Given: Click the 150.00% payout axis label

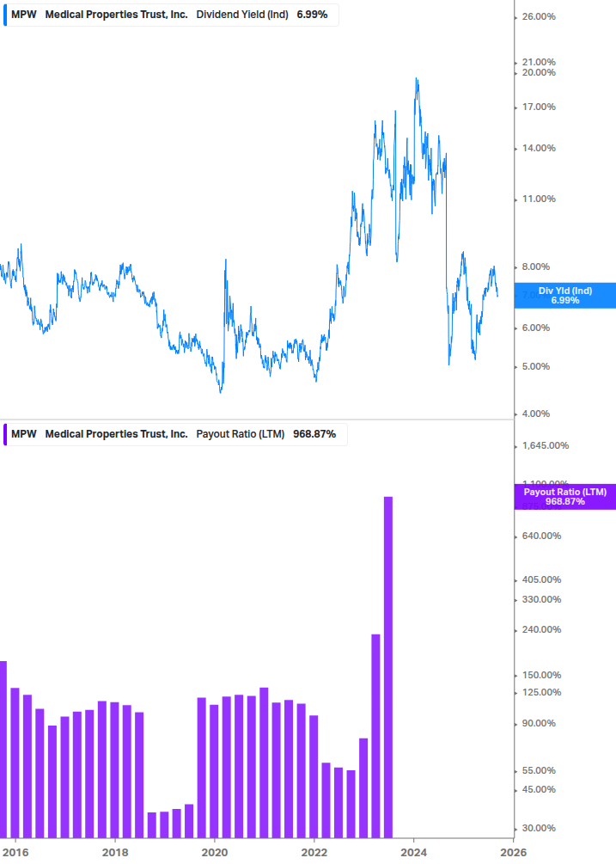Looking at the screenshot, I should point(541,676).
